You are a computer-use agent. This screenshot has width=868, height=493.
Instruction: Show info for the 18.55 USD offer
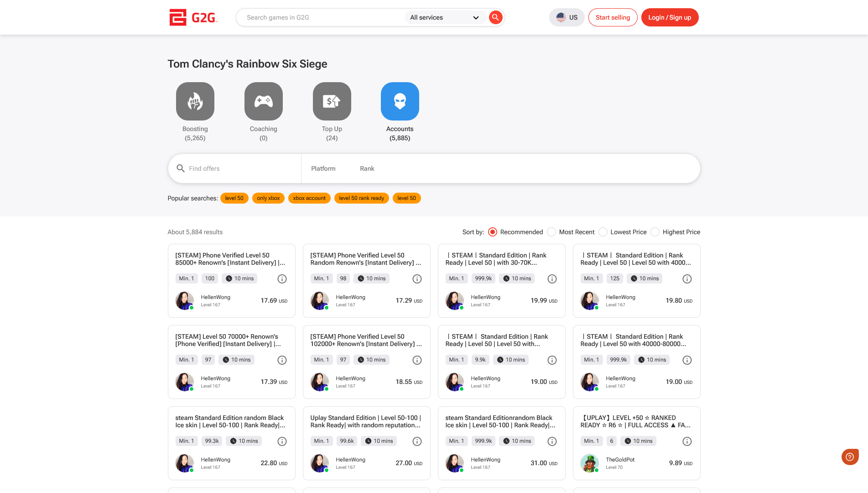point(417,360)
